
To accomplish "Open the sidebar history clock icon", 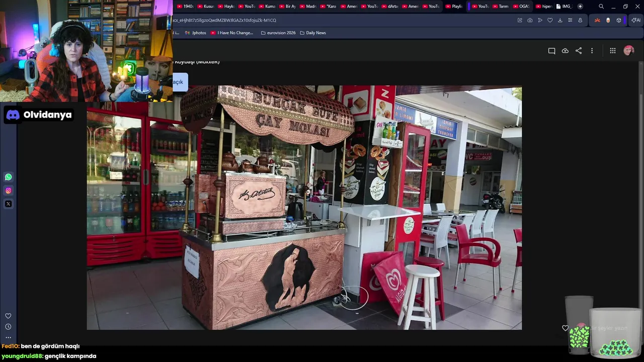I will coord(8,327).
